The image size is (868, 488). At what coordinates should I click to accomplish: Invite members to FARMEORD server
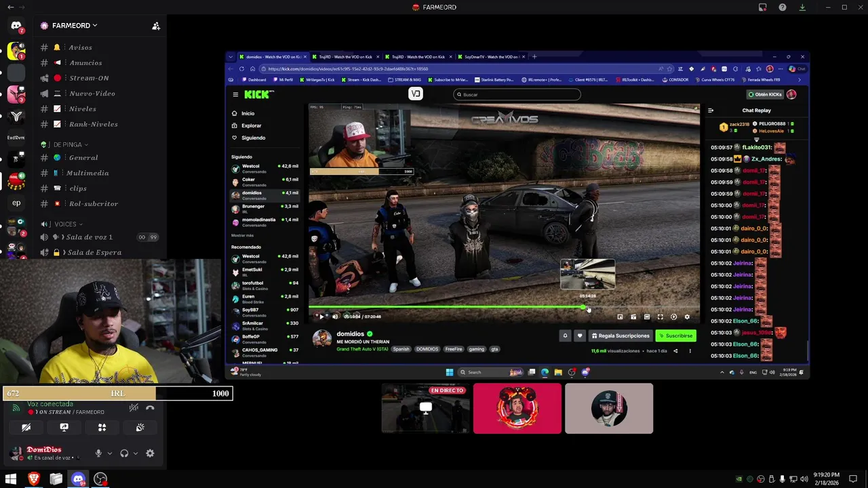click(x=156, y=26)
